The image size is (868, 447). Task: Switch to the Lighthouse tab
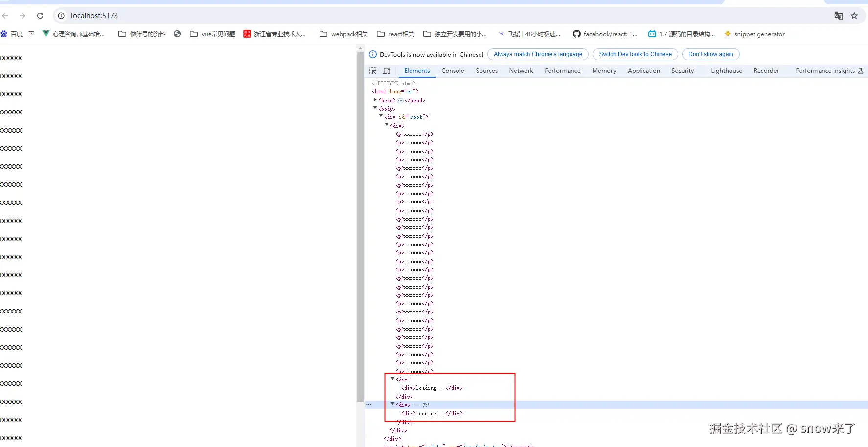pyautogui.click(x=727, y=71)
